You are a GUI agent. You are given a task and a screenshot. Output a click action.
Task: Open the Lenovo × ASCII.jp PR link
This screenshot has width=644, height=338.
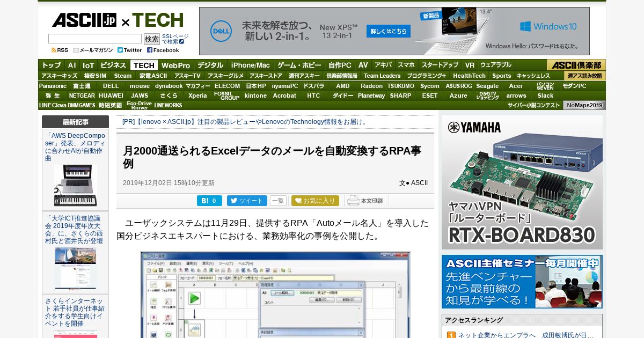245,122
